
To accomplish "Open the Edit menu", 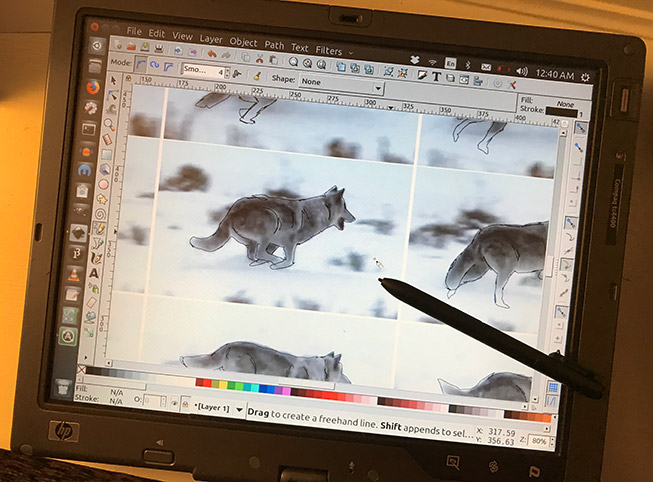I will click(x=157, y=34).
